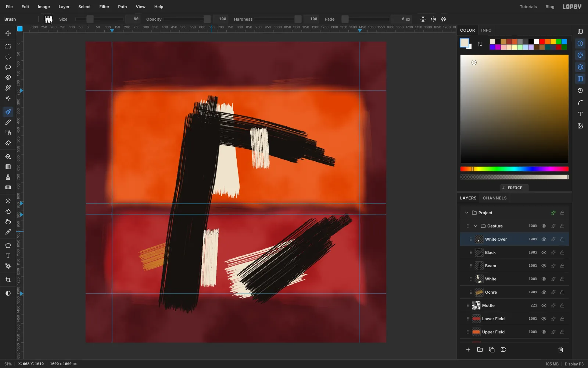Screen dimensions: 588x368
Task: Collapse the Project folder
Action: pos(467,213)
